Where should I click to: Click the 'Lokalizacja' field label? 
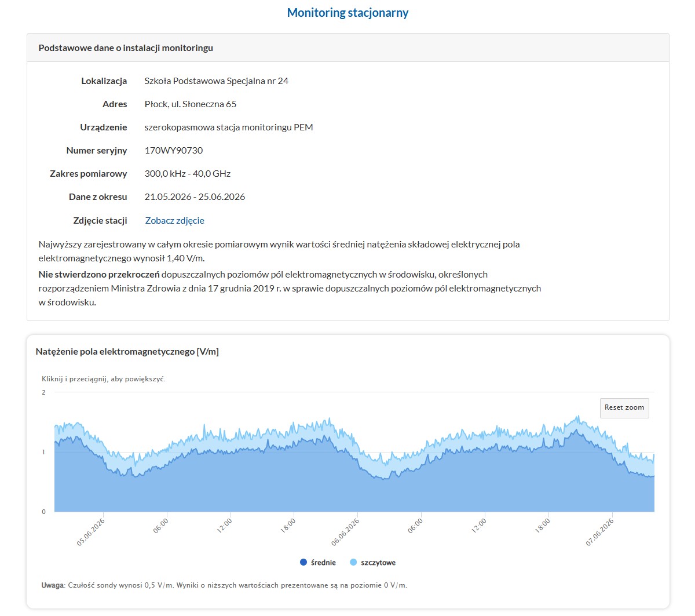[104, 81]
